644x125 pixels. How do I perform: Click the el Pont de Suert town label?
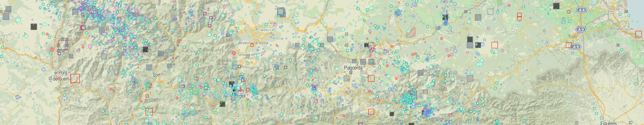(61, 76)
